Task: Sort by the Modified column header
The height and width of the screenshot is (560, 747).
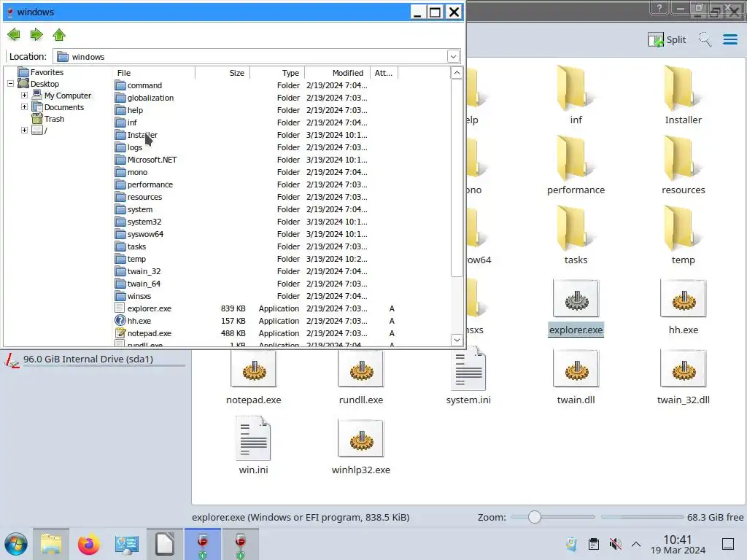Action: pyautogui.click(x=337, y=73)
